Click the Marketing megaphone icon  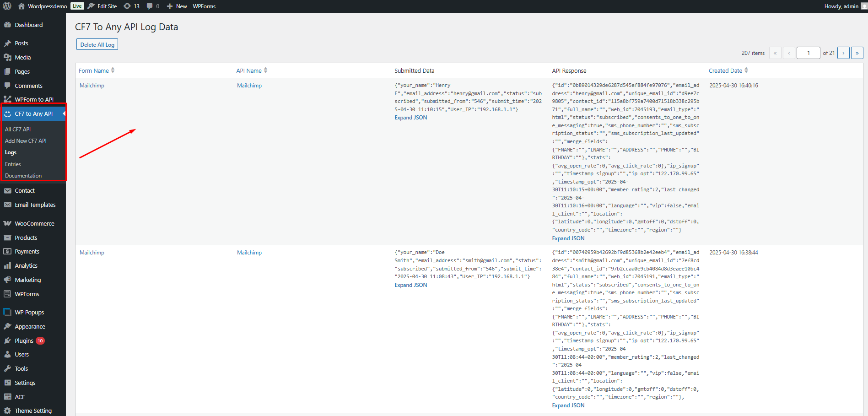pos(7,280)
